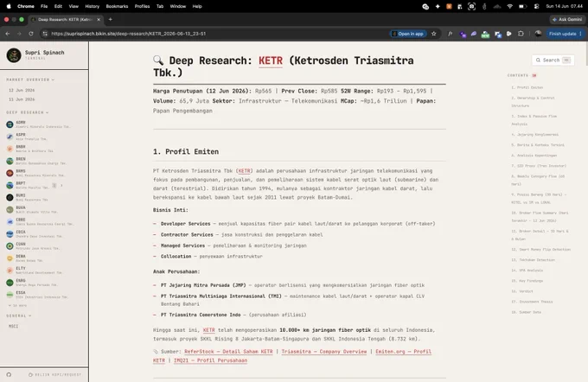The width and height of the screenshot is (588, 382).
Task: Open ReferStock – Detail Saham KETR link
Action: coord(228,352)
